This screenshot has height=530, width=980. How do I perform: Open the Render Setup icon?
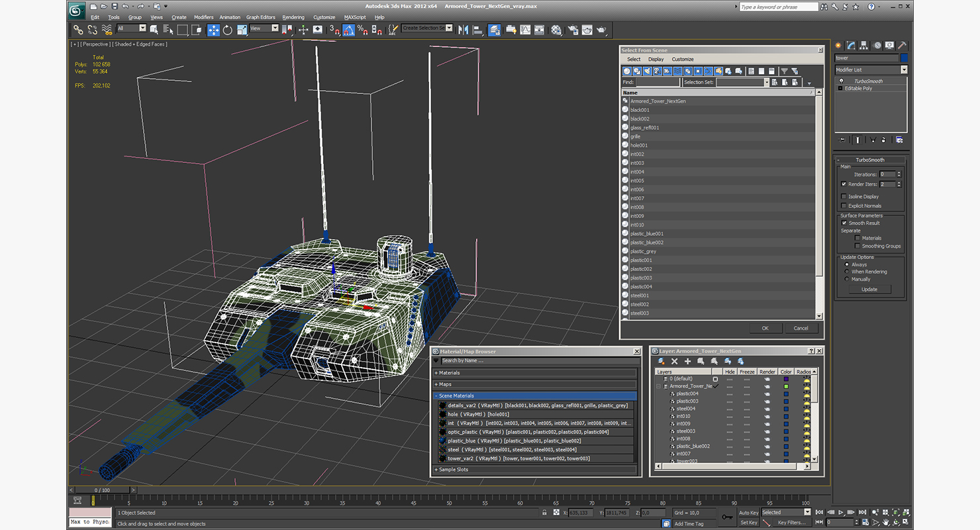[x=572, y=30]
